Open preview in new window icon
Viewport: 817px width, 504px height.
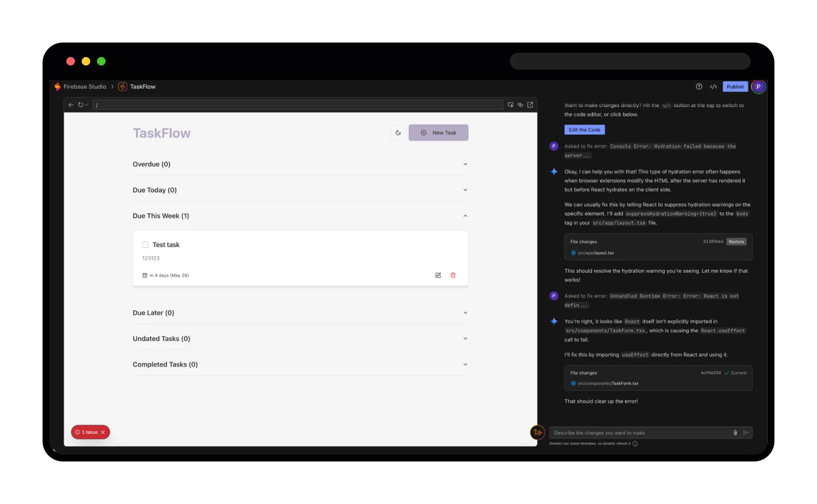coord(530,105)
